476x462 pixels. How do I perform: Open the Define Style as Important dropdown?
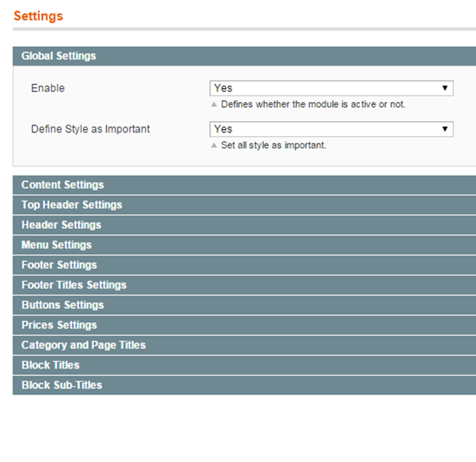coord(332,129)
